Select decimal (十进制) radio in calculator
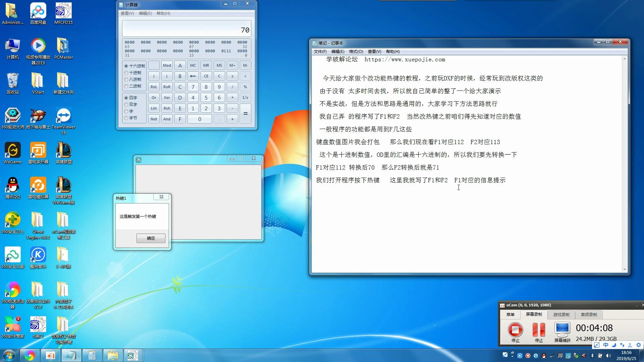The height and width of the screenshot is (362, 644). pyautogui.click(x=126, y=73)
